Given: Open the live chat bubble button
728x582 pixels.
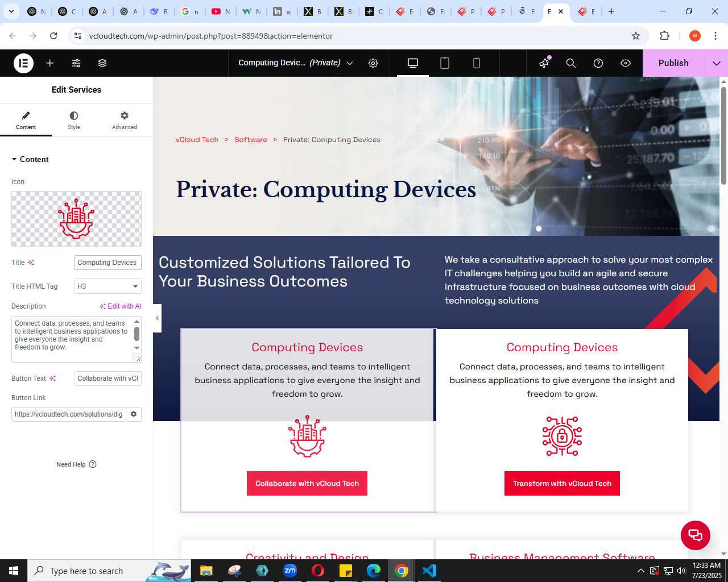Looking at the screenshot, I should (696, 535).
